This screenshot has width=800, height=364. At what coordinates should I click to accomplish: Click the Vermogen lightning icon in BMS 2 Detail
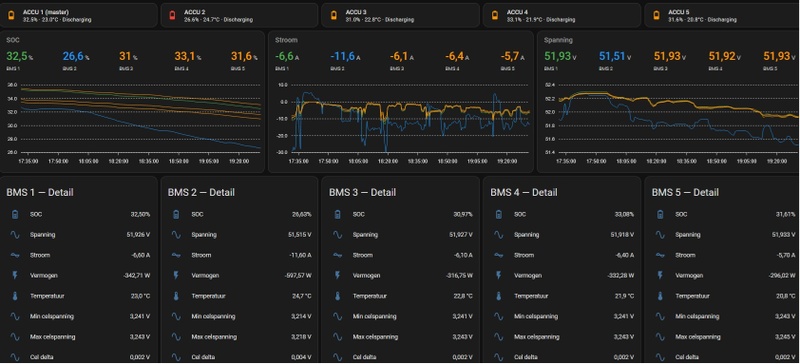point(176,276)
